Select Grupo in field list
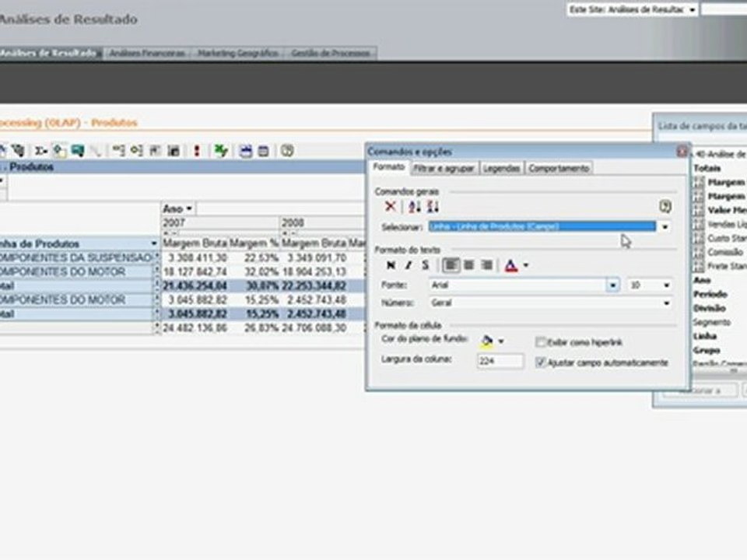The width and height of the screenshot is (747, 560). coord(707,351)
